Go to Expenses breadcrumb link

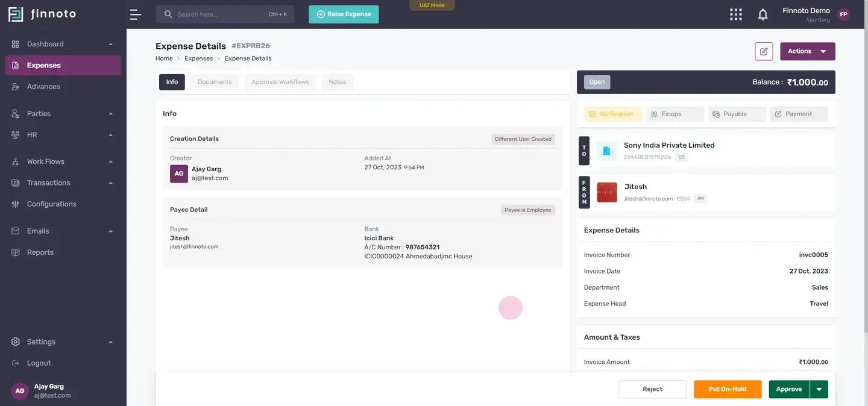[x=199, y=58]
